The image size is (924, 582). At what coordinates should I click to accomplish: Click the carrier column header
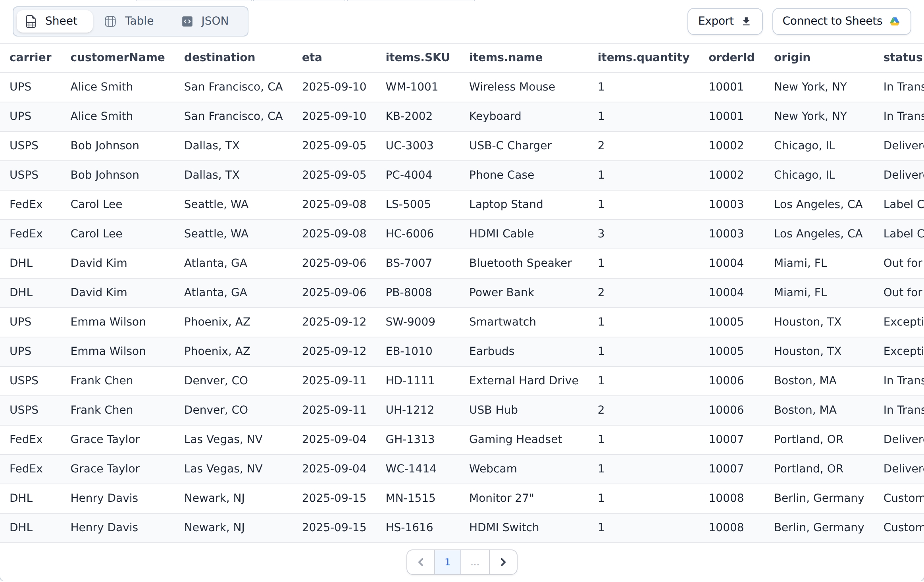coord(31,58)
